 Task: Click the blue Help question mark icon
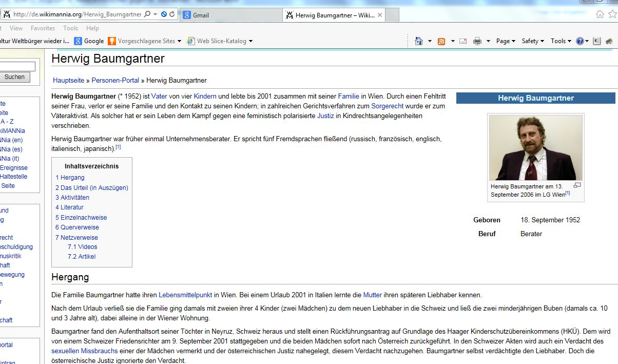coord(580,41)
